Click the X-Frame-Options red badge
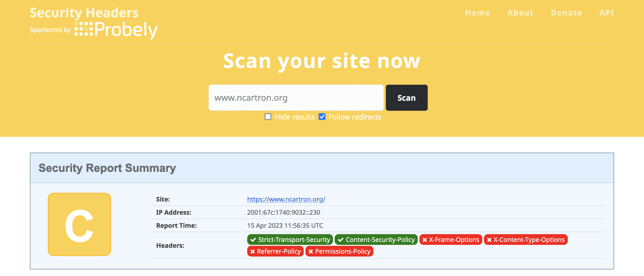Viewport: 644px width, 276px height. tap(451, 239)
